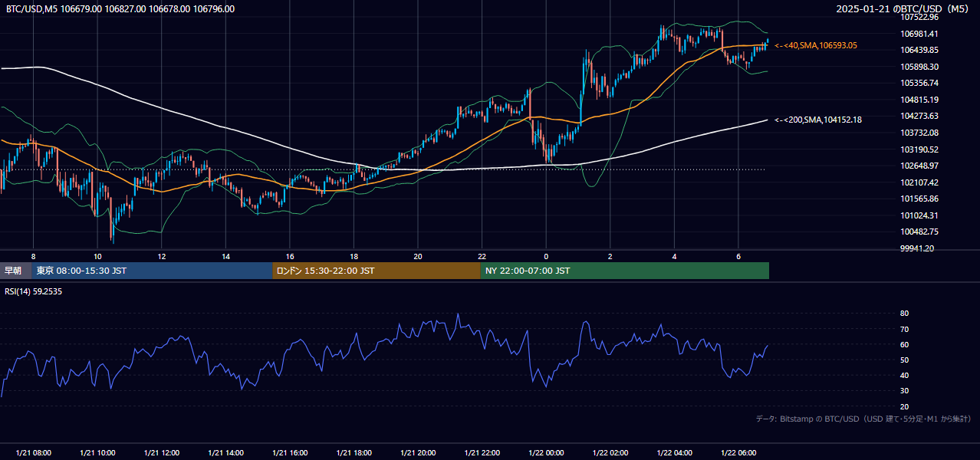980x460 pixels.
Task: Click price axis label 105356.74
Action: tap(919, 83)
